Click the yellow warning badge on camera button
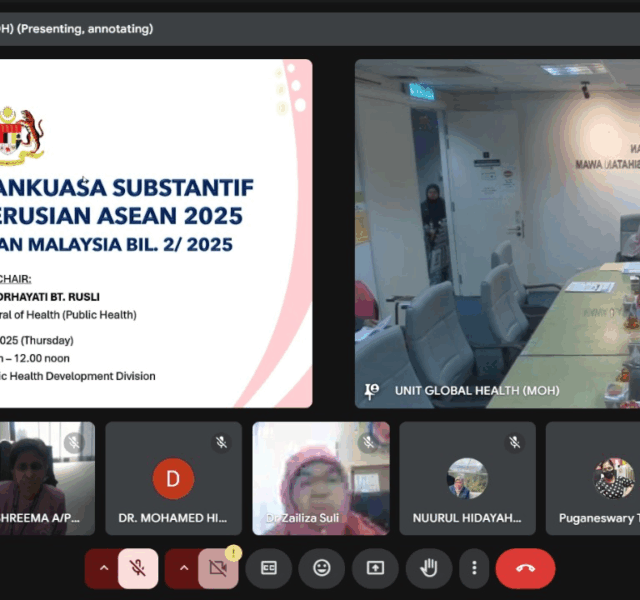 point(233,553)
